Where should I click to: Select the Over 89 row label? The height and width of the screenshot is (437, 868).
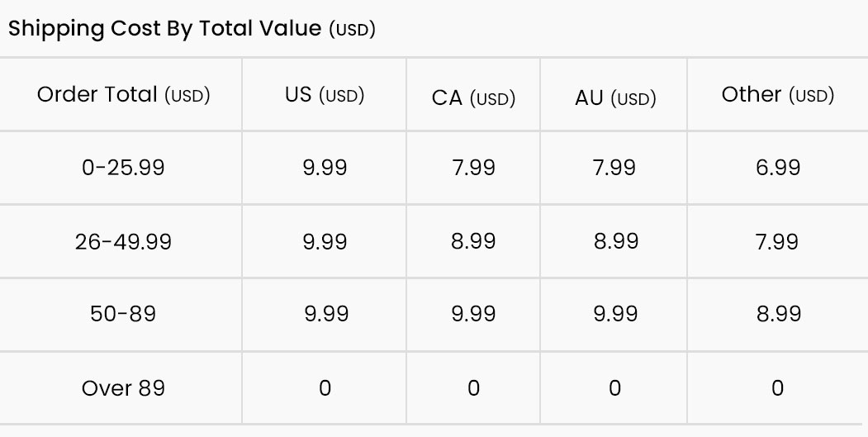123,387
